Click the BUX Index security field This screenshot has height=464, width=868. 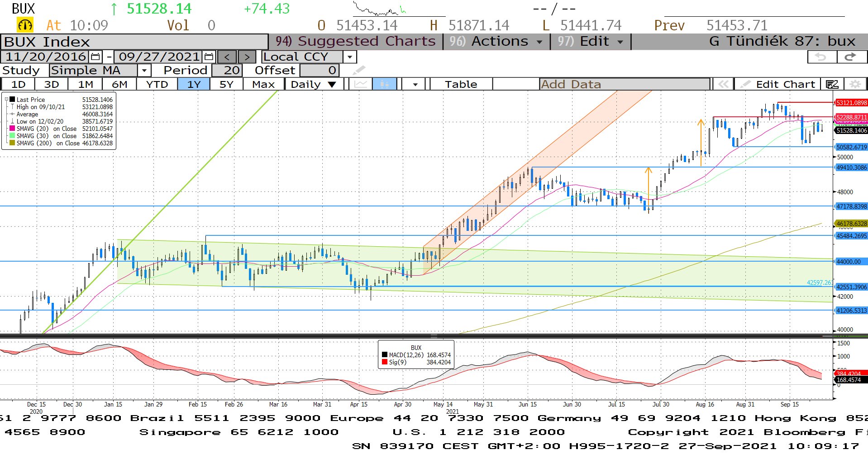134,42
